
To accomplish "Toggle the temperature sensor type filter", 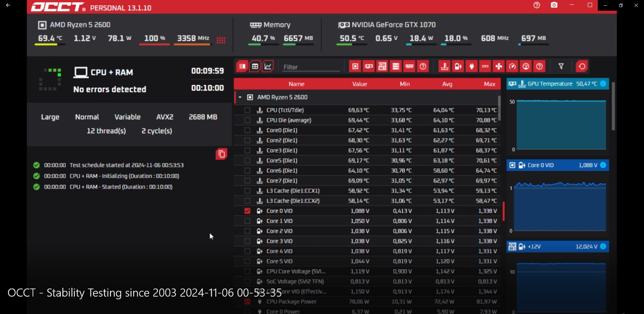I will click(444, 66).
